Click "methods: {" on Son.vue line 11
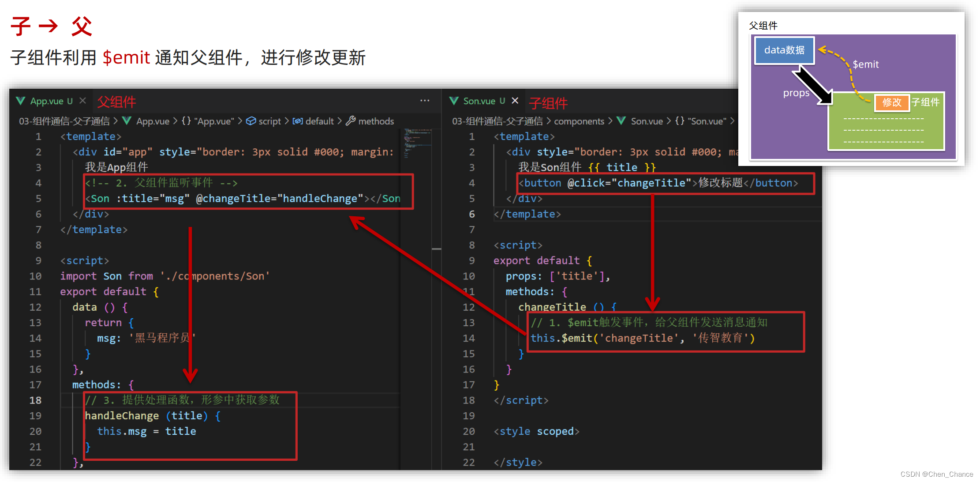Viewport: 980px width, 482px height. pyautogui.click(x=536, y=292)
